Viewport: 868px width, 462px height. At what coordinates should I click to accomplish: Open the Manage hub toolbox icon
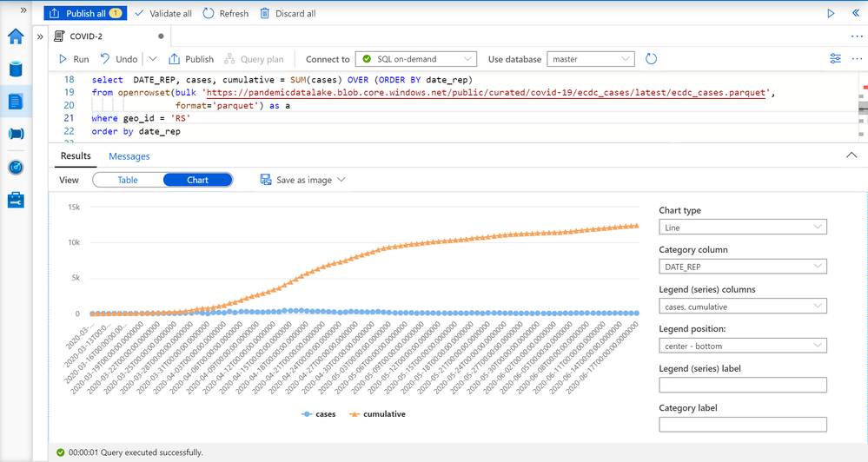16,200
